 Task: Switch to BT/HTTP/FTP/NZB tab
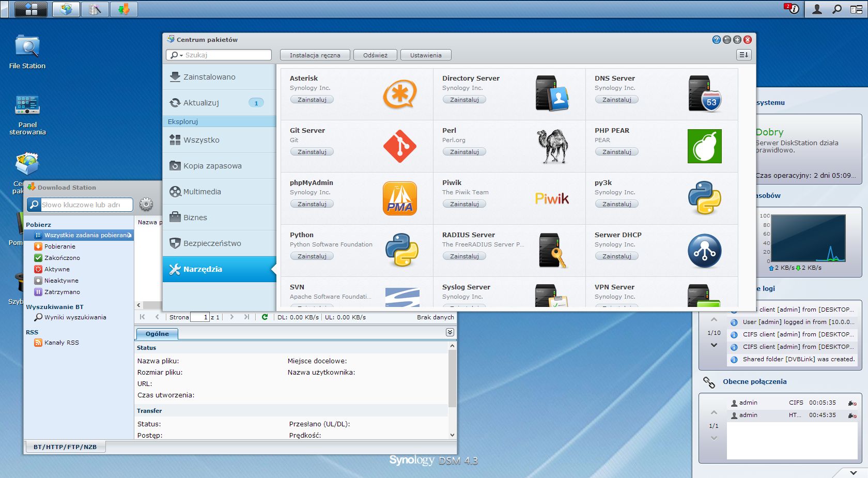[65, 447]
